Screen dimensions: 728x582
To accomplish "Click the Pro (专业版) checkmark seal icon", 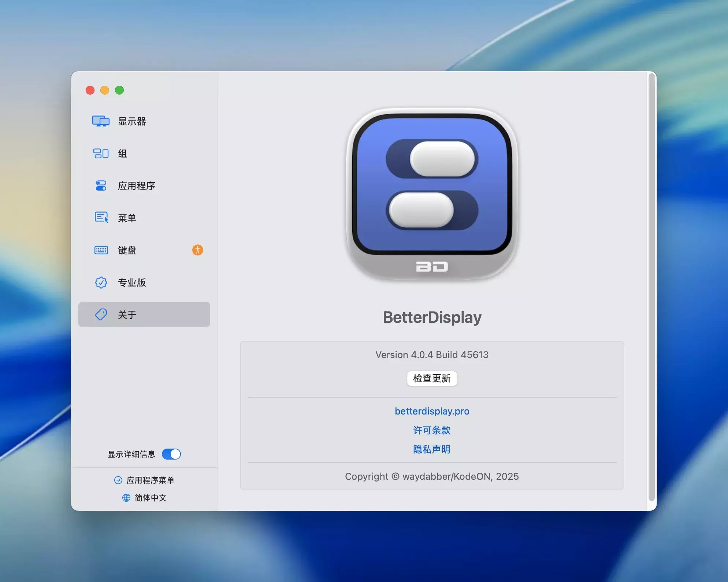I will pyautogui.click(x=101, y=282).
